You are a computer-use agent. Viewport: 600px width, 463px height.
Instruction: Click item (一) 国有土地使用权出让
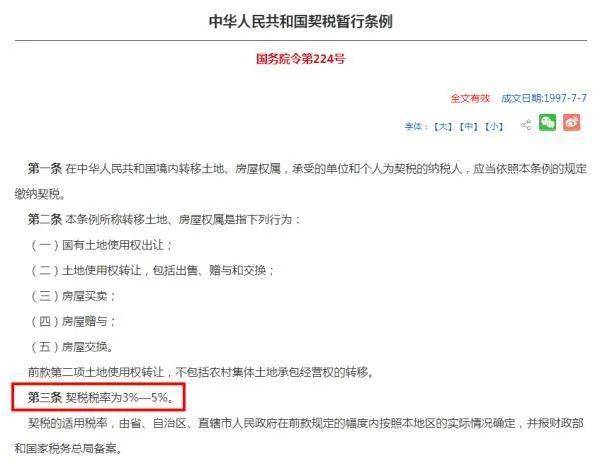coord(102,245)
